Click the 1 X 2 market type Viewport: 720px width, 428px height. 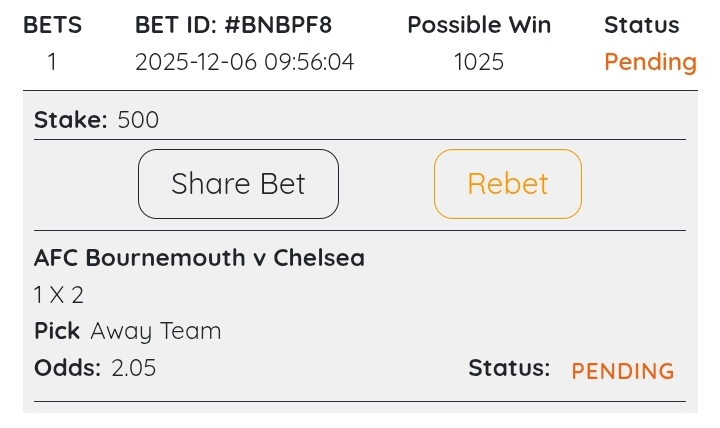(x=61, y=295)
